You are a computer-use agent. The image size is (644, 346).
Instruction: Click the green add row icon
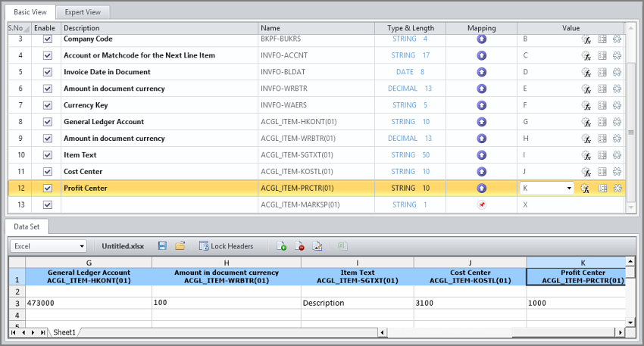[282, 246]
